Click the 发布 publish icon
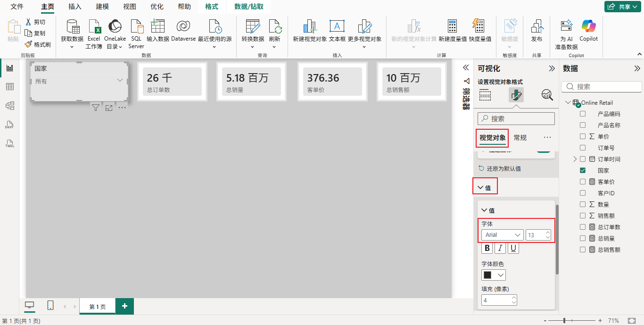Viewport: 644px width, 325px height. pos(537,26)
